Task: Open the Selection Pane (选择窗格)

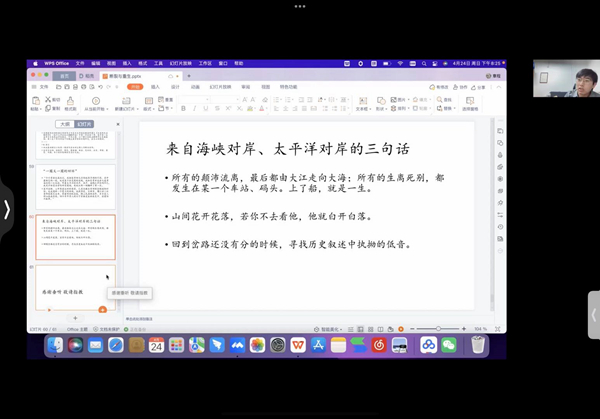Action: point(469,104)
